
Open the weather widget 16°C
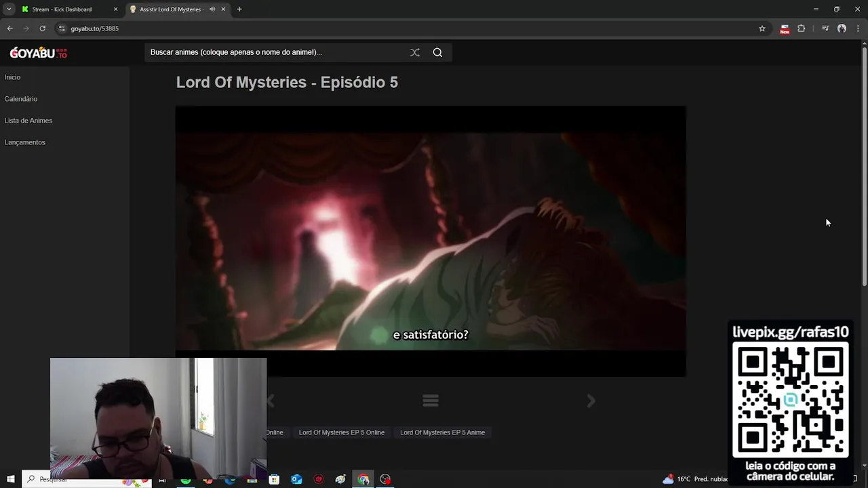point(696,479)
